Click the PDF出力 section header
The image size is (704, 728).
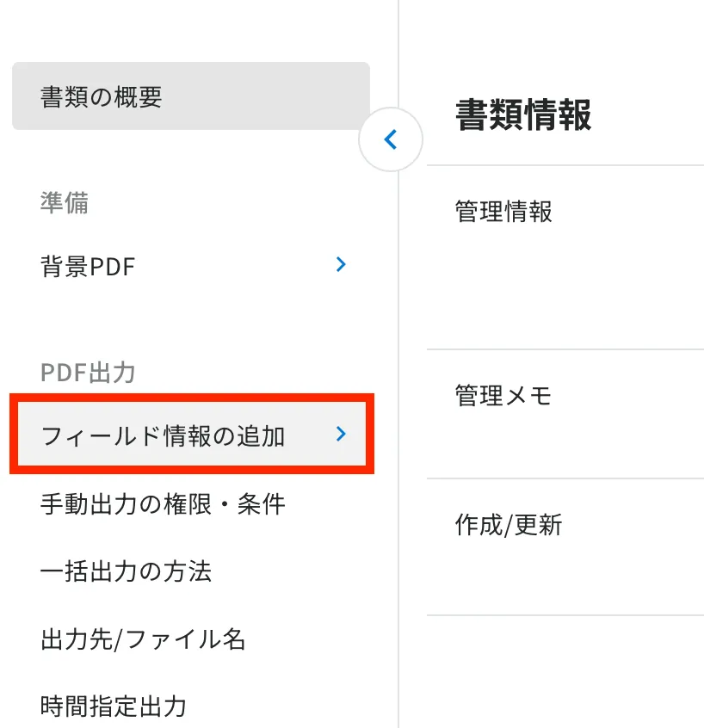(x=88, y=373)
